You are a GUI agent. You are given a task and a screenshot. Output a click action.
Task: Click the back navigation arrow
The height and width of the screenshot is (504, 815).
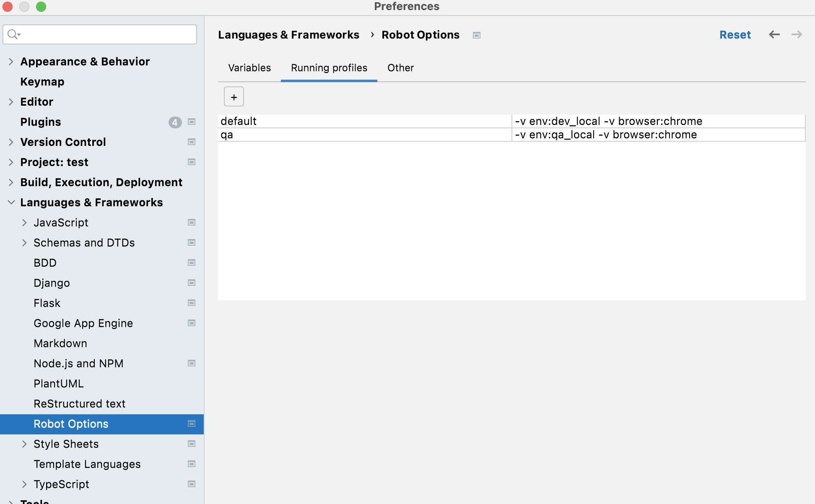click(x=774, y=34)
